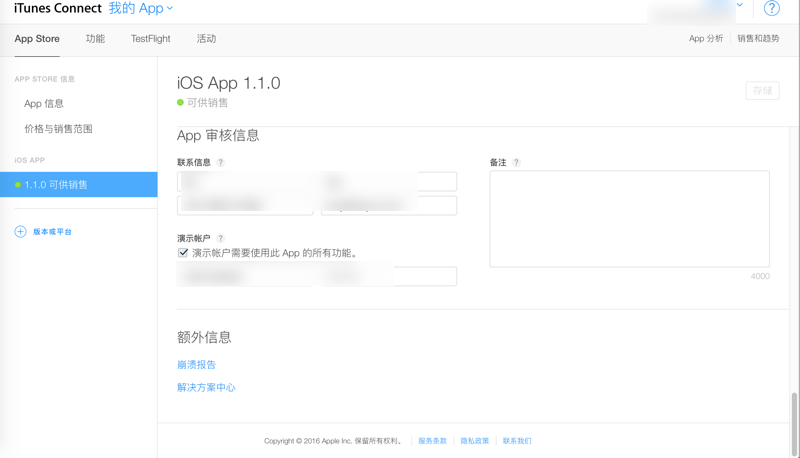Switch to the 活动 tab
Viewport: 800px width, 458px height.
click(x=206, y=39)
